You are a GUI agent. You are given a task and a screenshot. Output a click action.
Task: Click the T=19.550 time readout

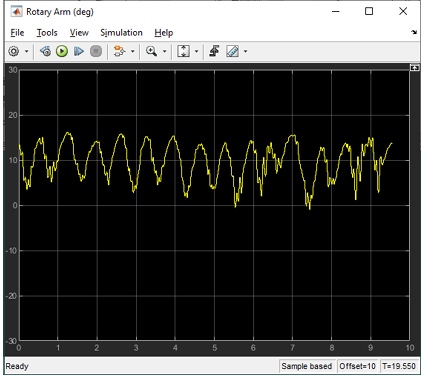pos(399,366)
